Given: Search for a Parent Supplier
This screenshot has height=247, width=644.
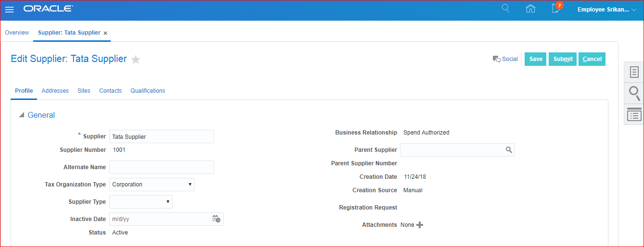Looking at the screenshot, I should coord(509,150).
